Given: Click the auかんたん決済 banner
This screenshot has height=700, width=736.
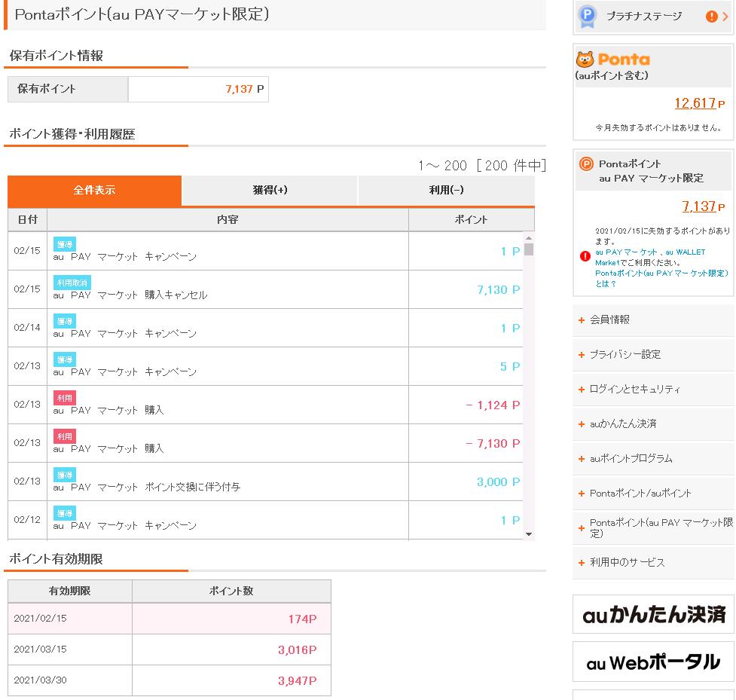Looking at the screenshot, I should click(653, 614).
